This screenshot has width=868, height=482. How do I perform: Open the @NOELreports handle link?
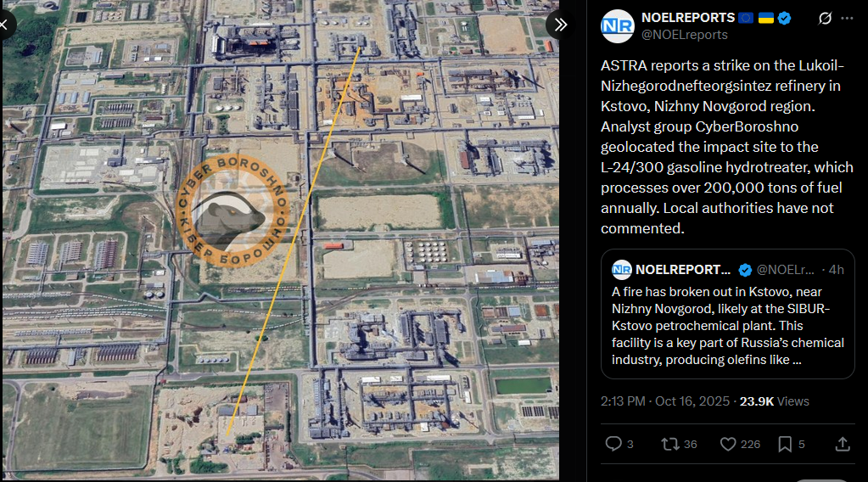pyautogui.click(x=684, y=35)
